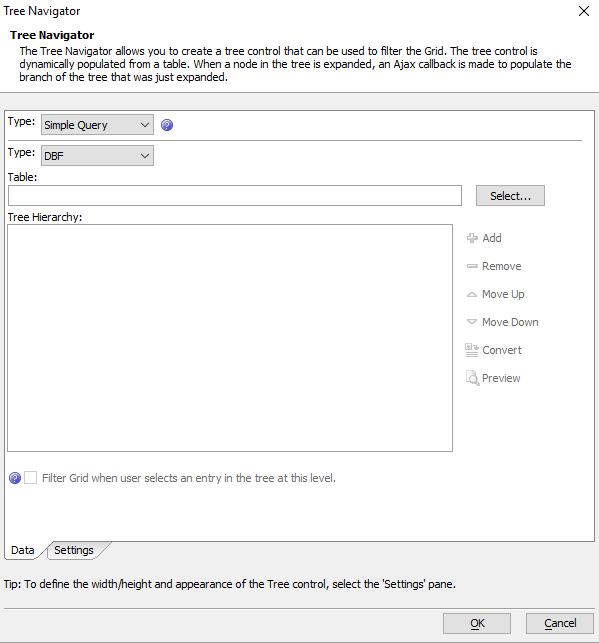Dismiss dialog with Cancel button
This screenshot has height=643, width=599.
coord(560,623)
